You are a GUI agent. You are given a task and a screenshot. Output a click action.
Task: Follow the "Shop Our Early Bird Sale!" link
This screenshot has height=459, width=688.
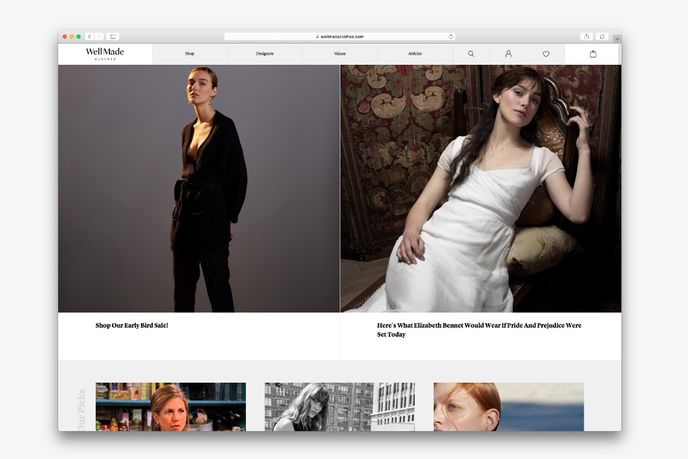131,326
